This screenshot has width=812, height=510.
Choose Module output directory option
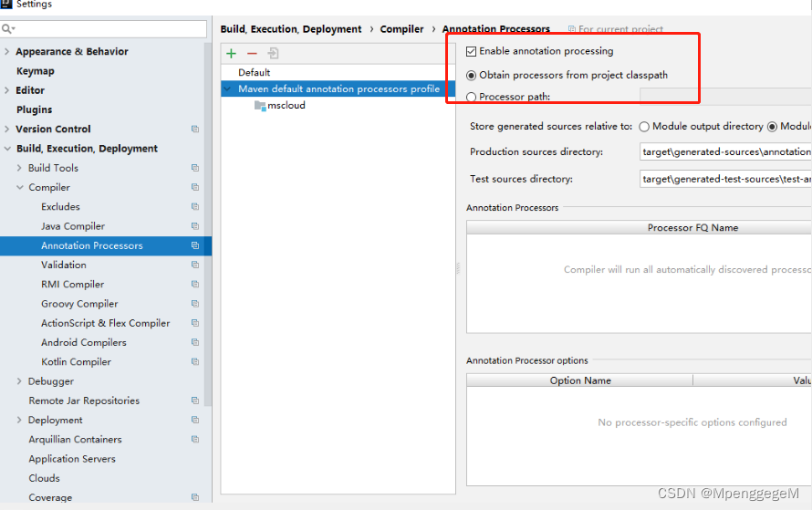[x=644, y=127]
